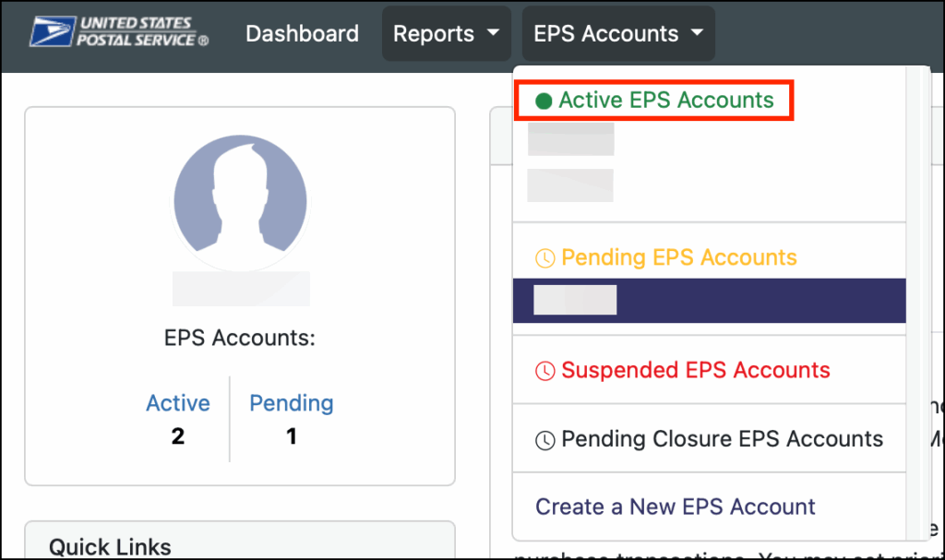Image resolution: width=945 pixels, height=560 pixels.
Task: Open the Active accounts link in profile card
Action: coord(178,403)
